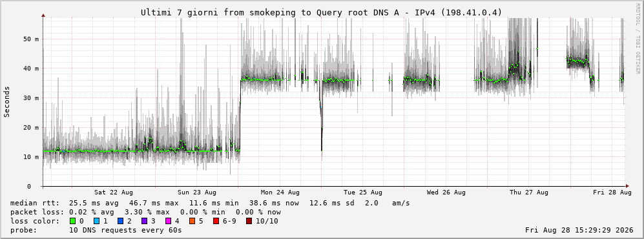Click the dark red 10/10 loss swatch

(249, 221)
